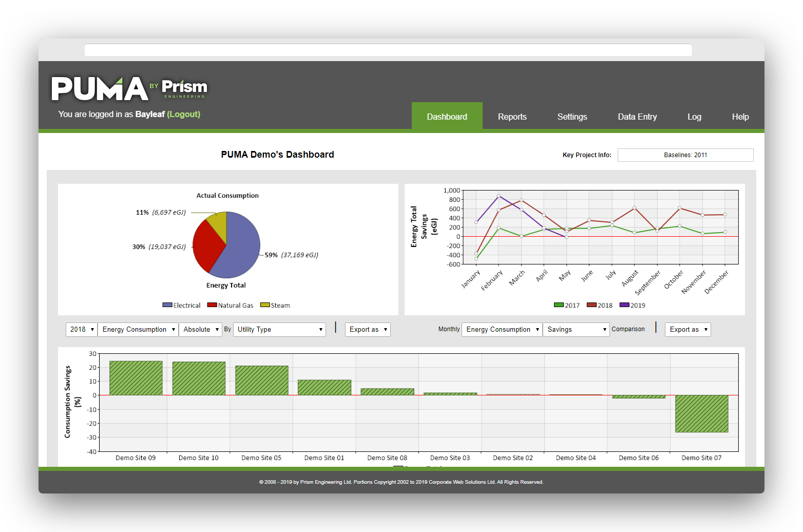This screenshot has height=532, width=803.
Task: Toggle the 2017 series in the line chart legend
Action: [567, 305]
